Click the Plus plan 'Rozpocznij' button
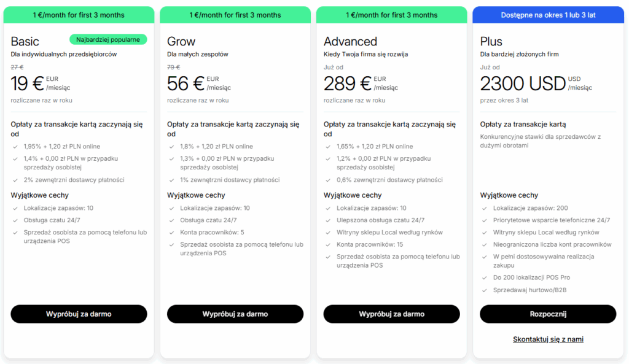The image size is (629, 364). 548,314
